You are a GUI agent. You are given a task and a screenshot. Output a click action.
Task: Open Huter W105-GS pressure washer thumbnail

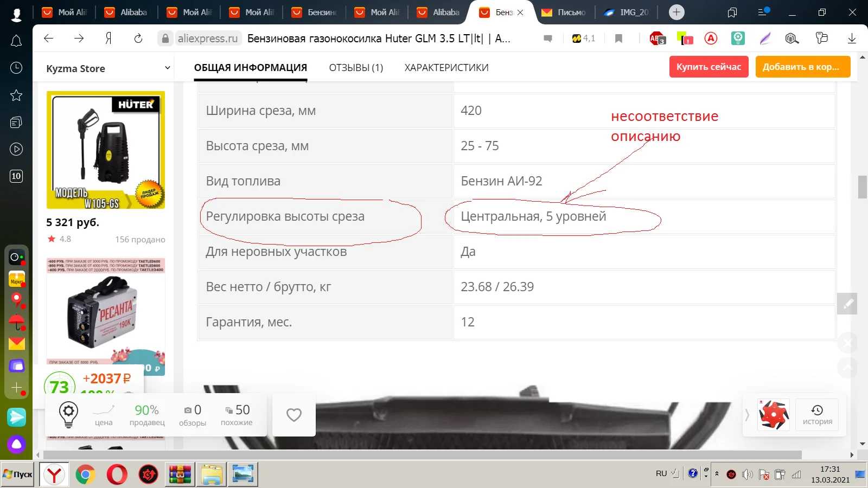106,150
